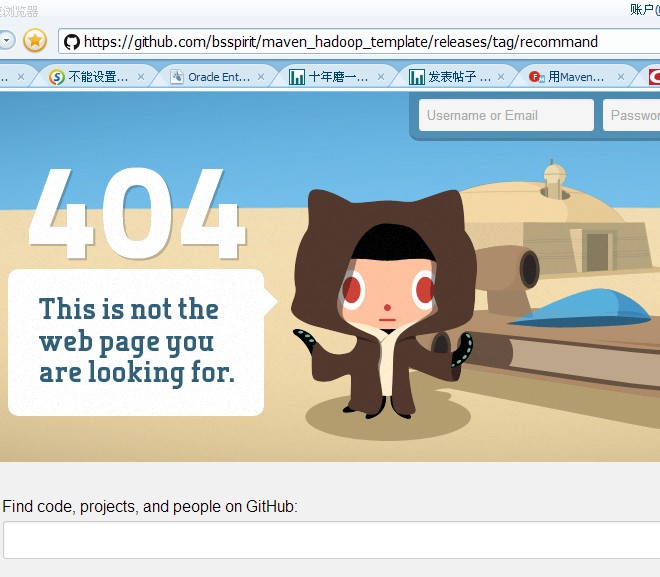Click the red icon on 用Maven tab
The height and width of the screenshot is (577, 660).
(x=537, y=77)
